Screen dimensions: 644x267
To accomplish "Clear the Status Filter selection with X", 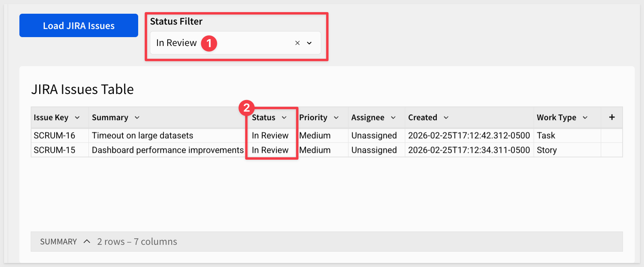I will tap(297, 43).
